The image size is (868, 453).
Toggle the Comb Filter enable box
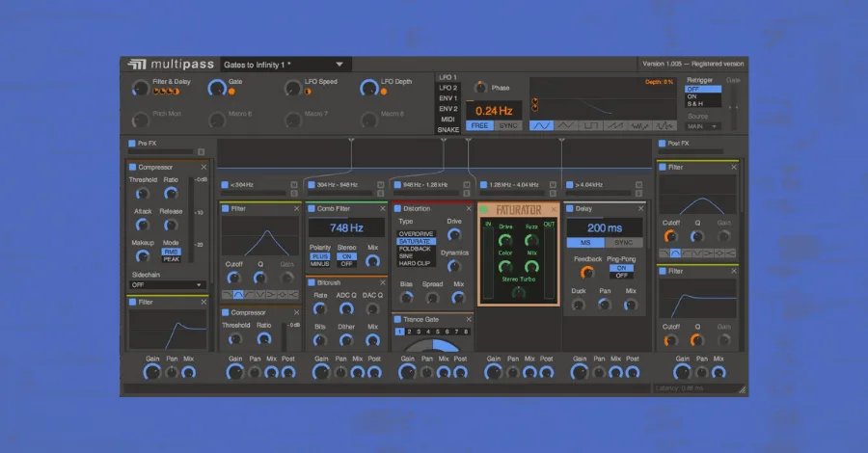tap(312, 208)
